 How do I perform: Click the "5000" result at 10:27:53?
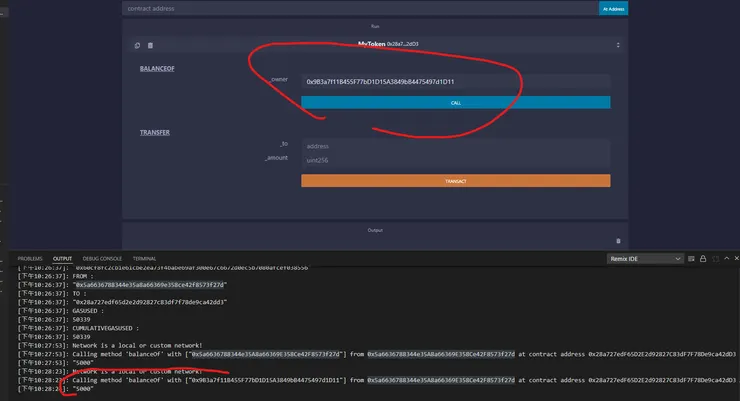(83, 363)
